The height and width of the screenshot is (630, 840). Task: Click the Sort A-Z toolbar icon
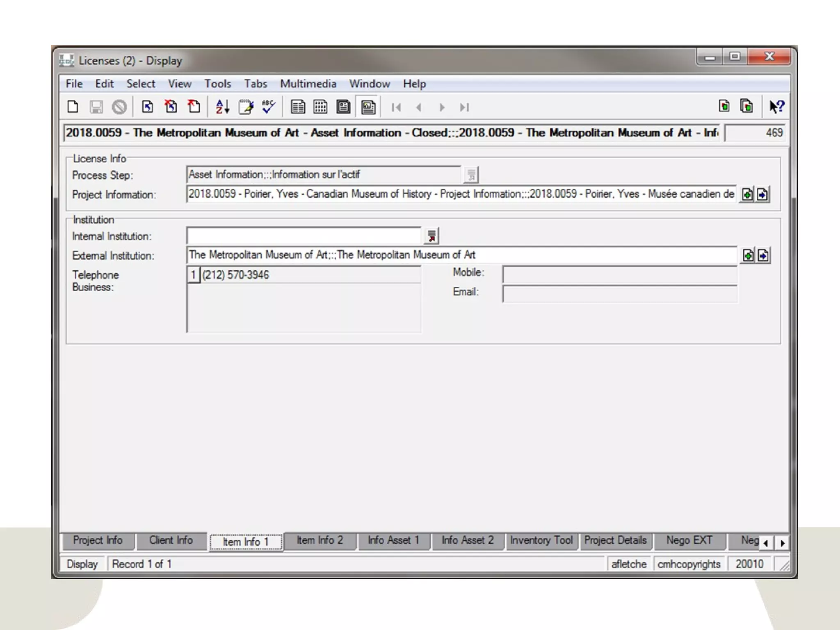coord(222,107)
